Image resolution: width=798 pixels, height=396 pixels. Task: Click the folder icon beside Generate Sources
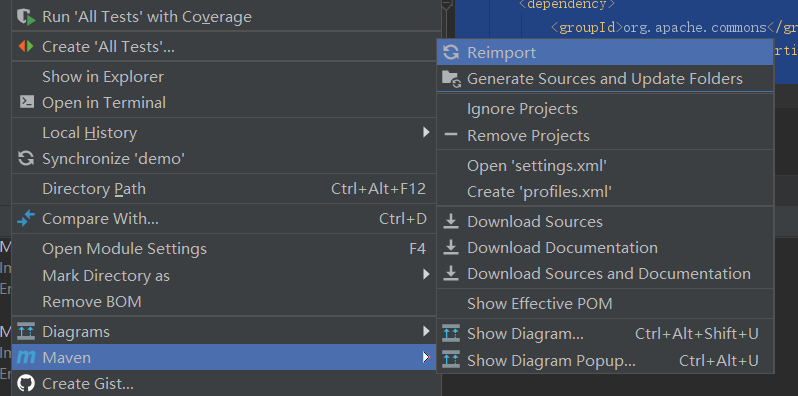451,78
